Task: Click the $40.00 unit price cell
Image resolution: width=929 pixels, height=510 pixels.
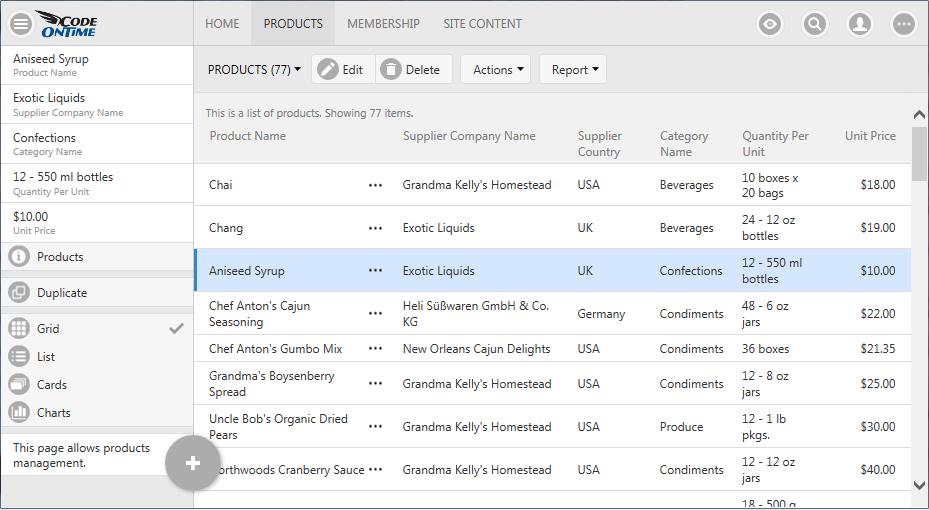Action: 878,470
